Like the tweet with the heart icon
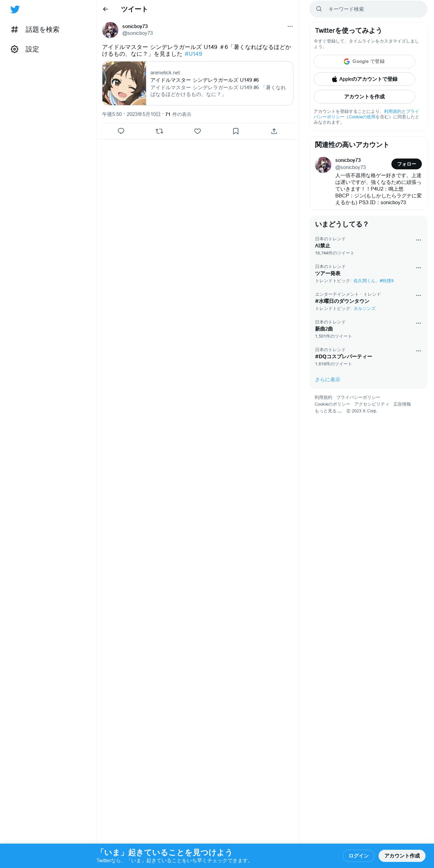Screen dimensions: 434x868 pyautogui.click(x=197, y=131)
